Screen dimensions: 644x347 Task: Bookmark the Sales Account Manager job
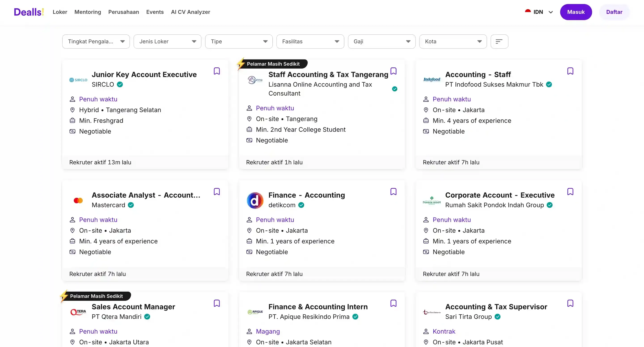tap(217, 303)
